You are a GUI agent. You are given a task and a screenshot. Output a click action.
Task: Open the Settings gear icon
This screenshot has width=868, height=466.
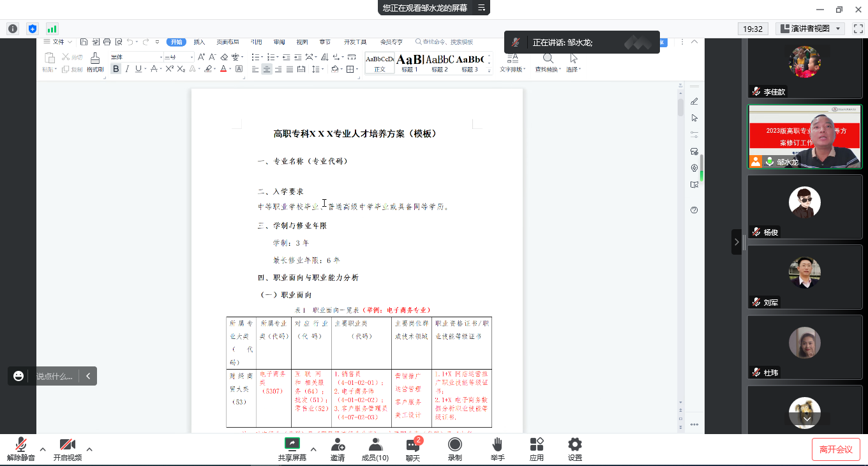click(574, 444)
